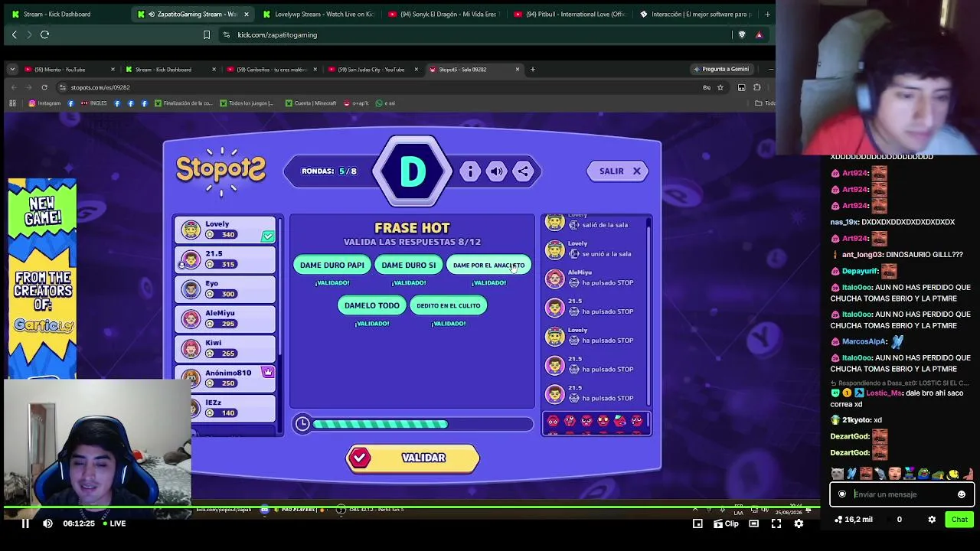
Task: Click the round timer progress bar
Action: coord(423,424)
